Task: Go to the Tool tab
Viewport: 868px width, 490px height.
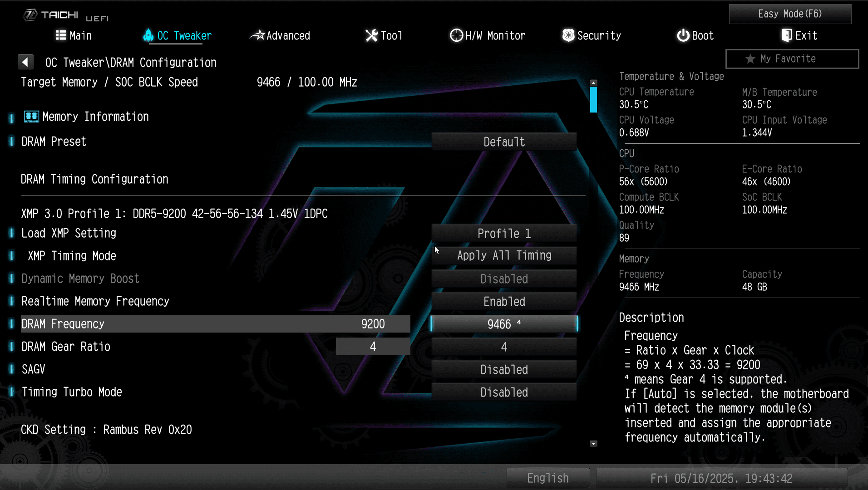Action: pos(384,35)
